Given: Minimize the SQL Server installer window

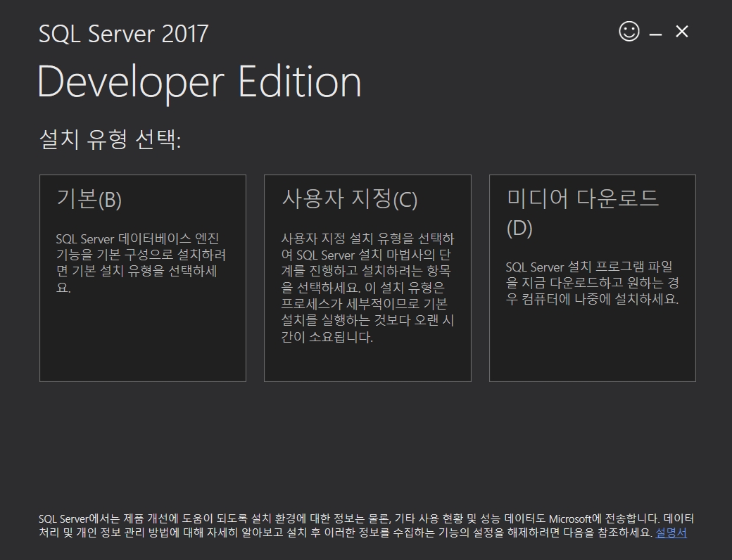Looking at the screenshot, I should pyautogui.click(x=655, y=34).
